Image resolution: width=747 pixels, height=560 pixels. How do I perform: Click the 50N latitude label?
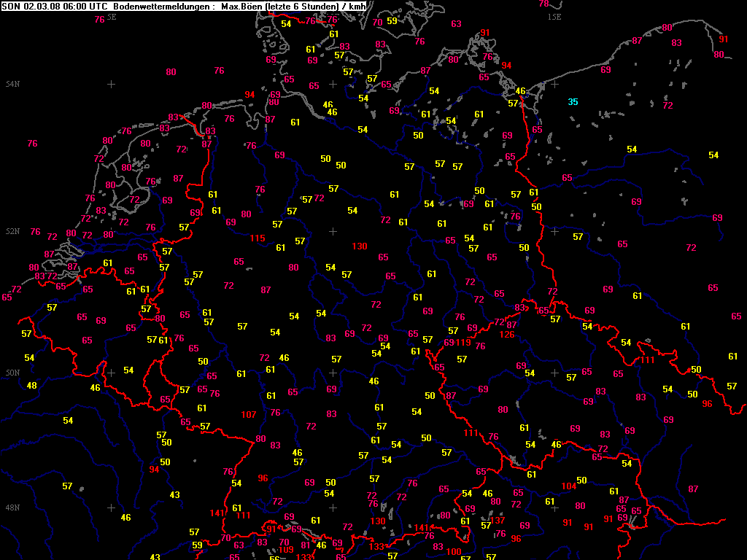[12, 373]
